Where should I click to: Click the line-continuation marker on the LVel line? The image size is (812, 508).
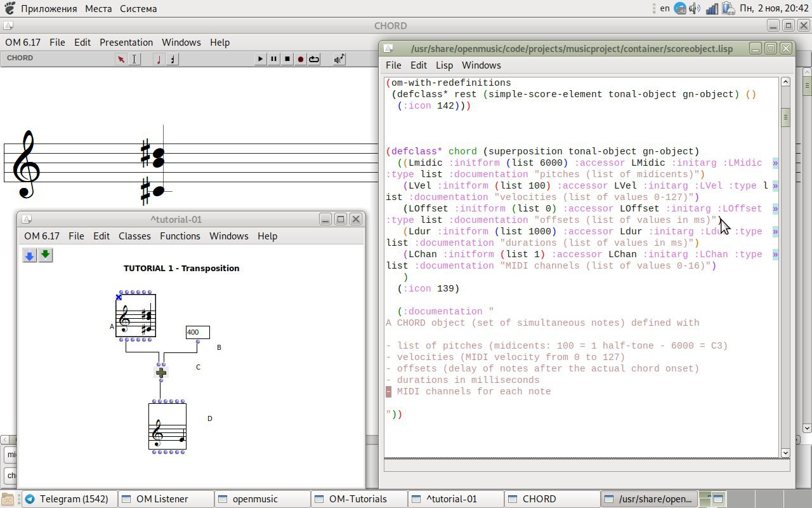(775, 186)
